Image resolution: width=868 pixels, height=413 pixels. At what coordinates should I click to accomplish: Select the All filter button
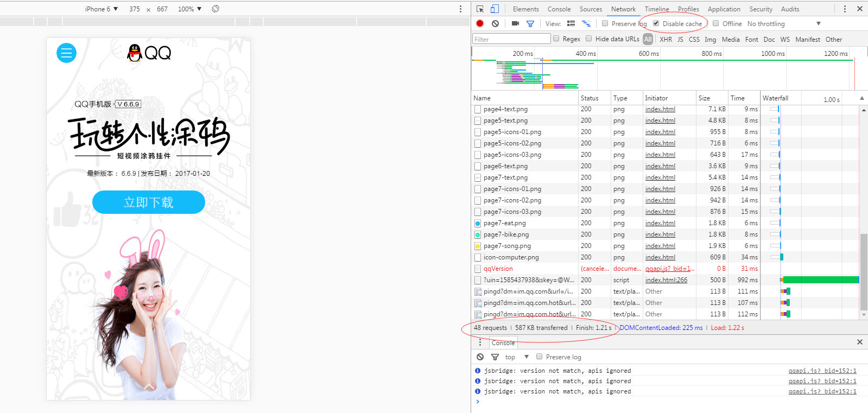point(648,39)
